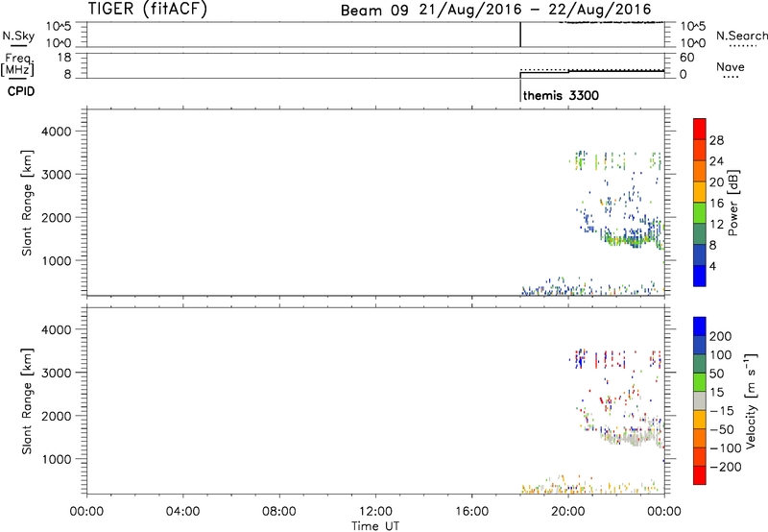Click the 04:00 time tick label
The height and width of the screenshot is (532, 768).
[x=182, y=512]
